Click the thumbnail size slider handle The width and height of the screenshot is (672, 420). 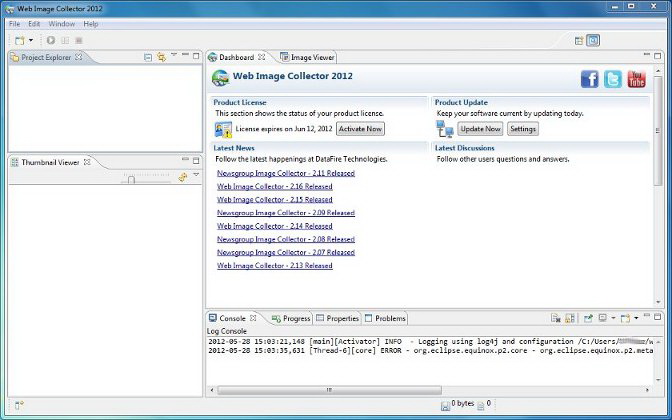(132, 180)
